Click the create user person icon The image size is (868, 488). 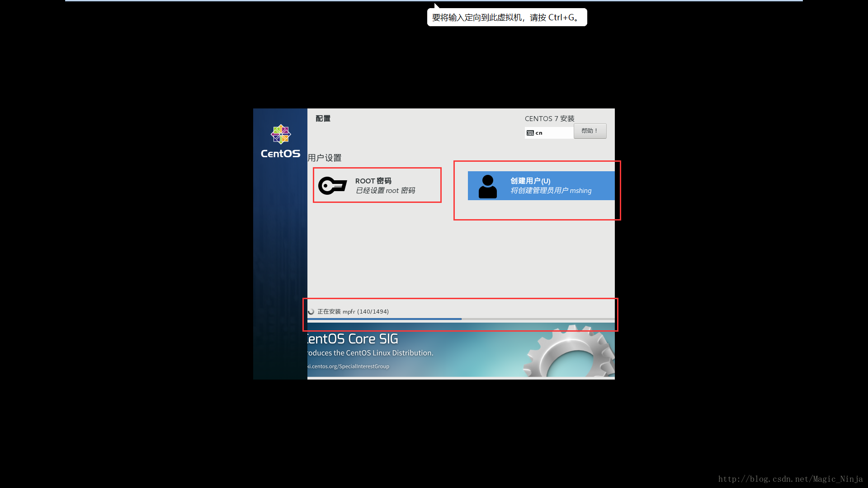[487, 187]
